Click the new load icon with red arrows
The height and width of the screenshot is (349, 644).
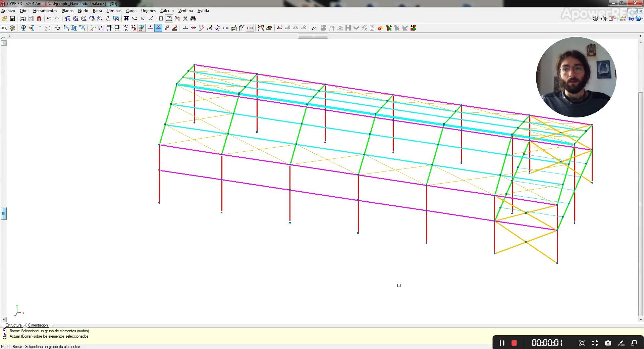(x=279, y=28)
